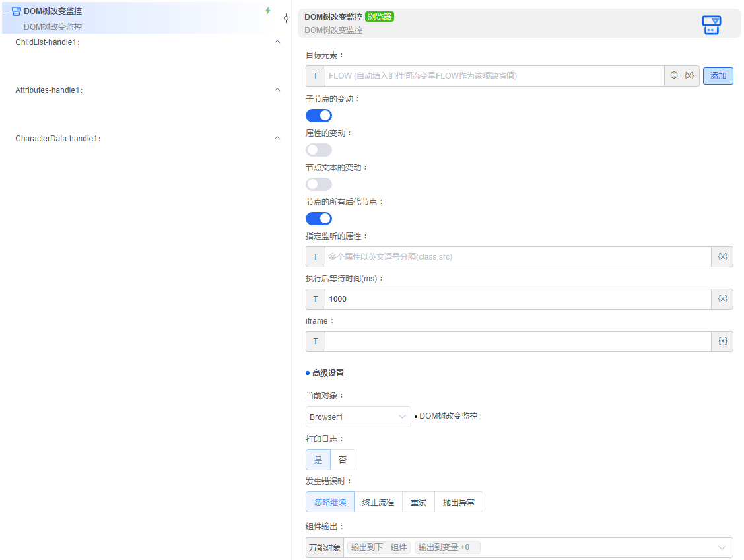Choose 否 under 打印日志
Image resolution: width=744 pixels, height=560 pixels.
pos(343,459)
